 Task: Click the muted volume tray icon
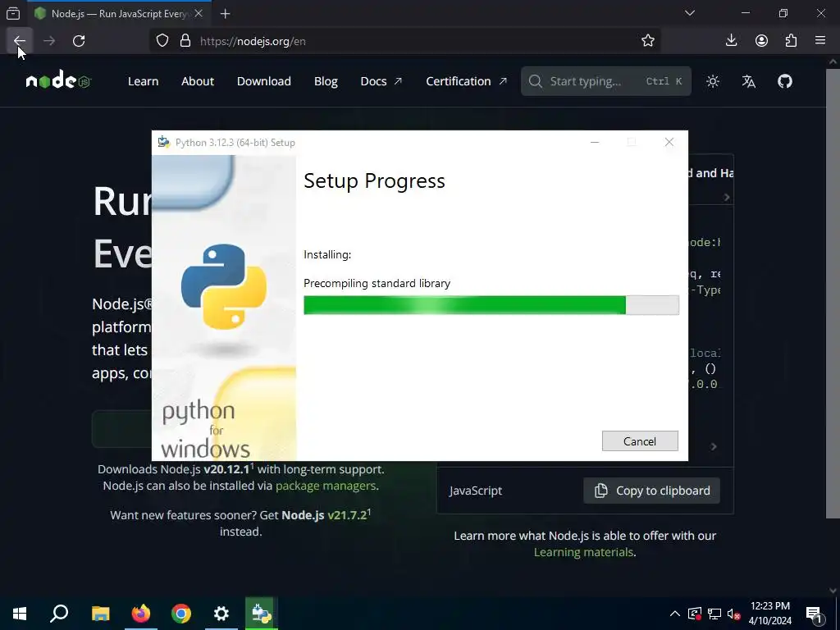tap(734, 614)
